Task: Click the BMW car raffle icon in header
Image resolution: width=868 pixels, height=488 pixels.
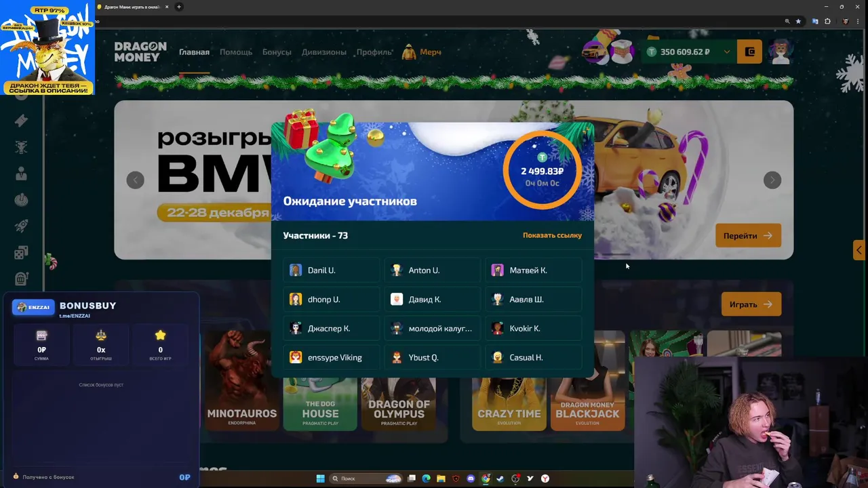Action: pos(595,52)
